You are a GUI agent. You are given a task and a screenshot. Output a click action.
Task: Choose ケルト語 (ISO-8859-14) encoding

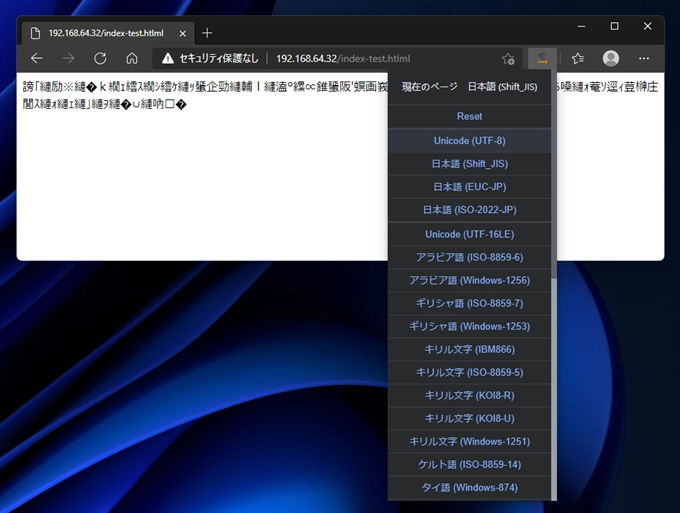click(x=469, y=464)
